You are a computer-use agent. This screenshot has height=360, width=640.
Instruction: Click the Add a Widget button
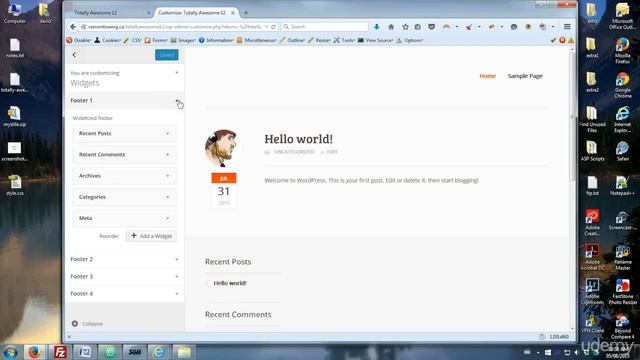(x=151, y=236)
